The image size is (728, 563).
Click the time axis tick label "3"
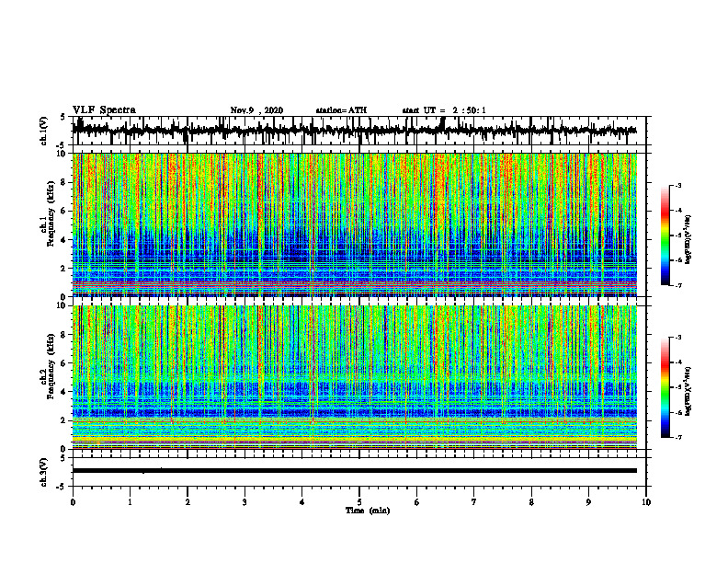[x=245, y=502]
